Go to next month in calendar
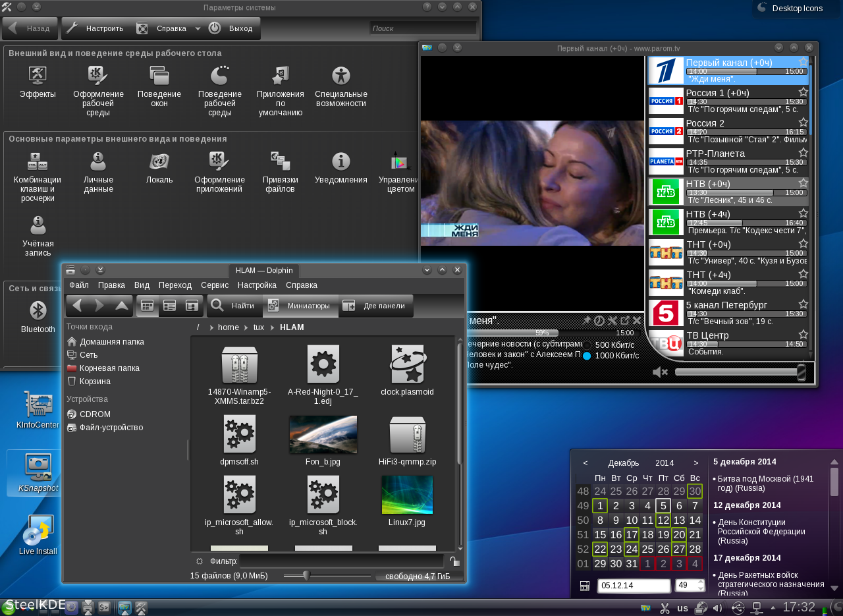This screenshot has height=616, width=843. coord(696,463)
